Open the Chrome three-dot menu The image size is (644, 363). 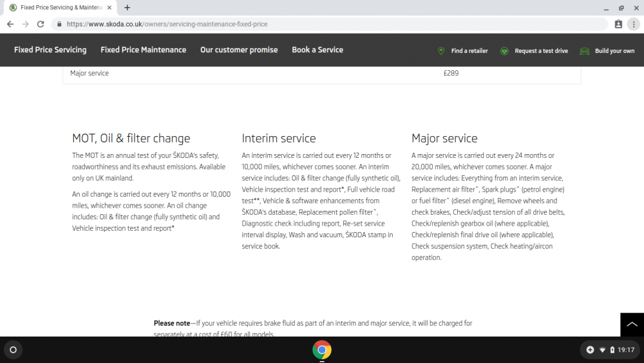634,25
